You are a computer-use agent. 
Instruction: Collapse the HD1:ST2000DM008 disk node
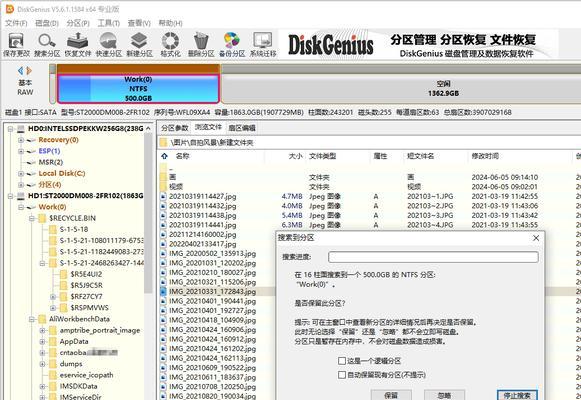click(x=10, y=196)
